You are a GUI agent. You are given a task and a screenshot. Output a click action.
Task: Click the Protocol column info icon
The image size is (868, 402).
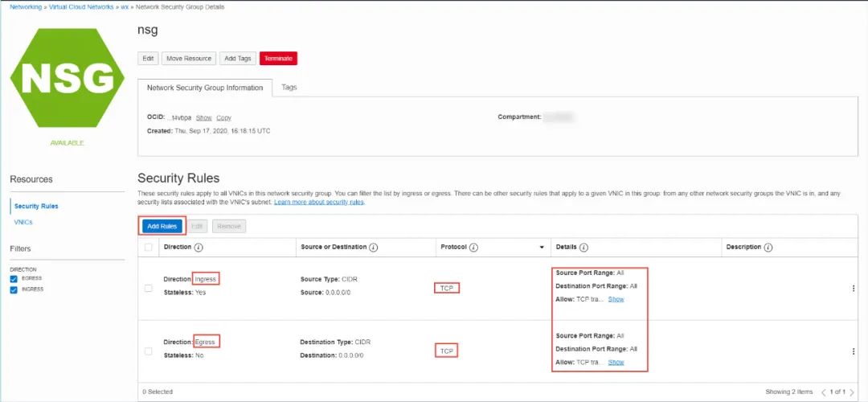tap(473, 248)
